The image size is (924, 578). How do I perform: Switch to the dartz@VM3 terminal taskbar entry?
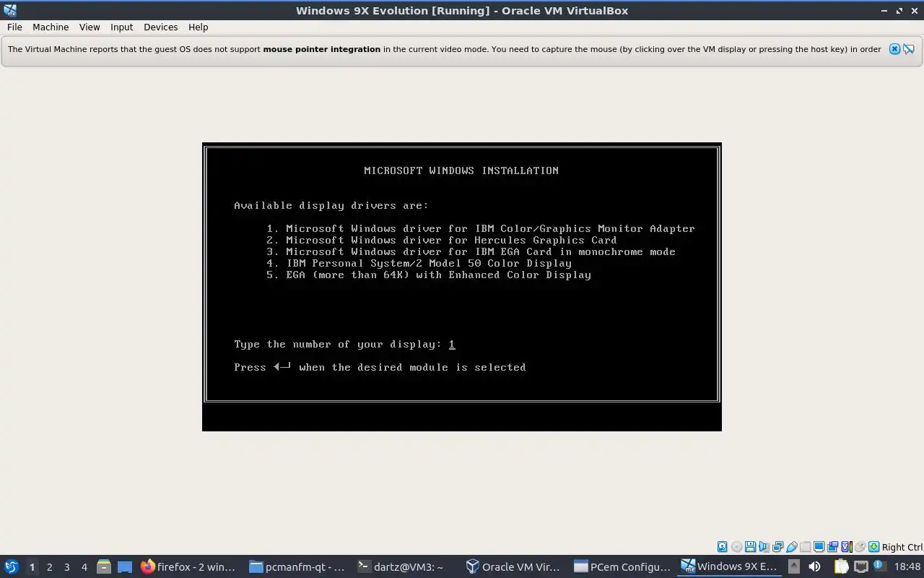406,566
